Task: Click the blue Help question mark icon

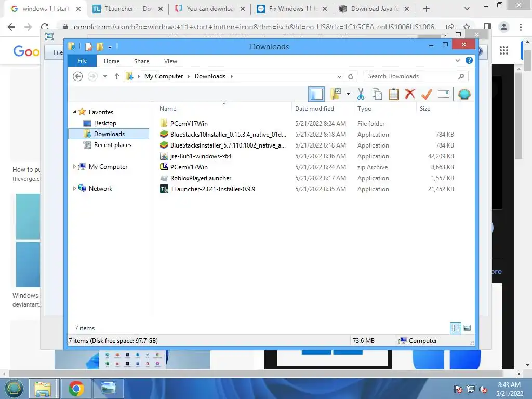Action: click(469, 60)
